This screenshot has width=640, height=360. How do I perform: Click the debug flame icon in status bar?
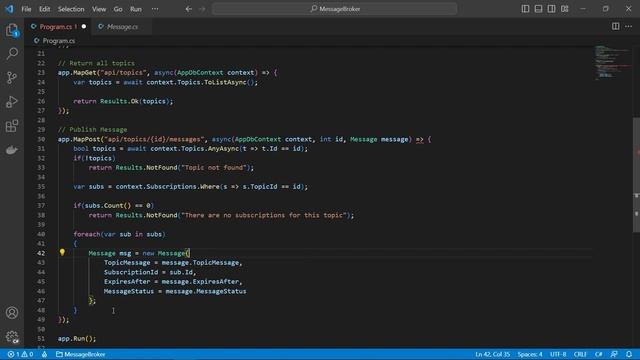tap(44, 354)
